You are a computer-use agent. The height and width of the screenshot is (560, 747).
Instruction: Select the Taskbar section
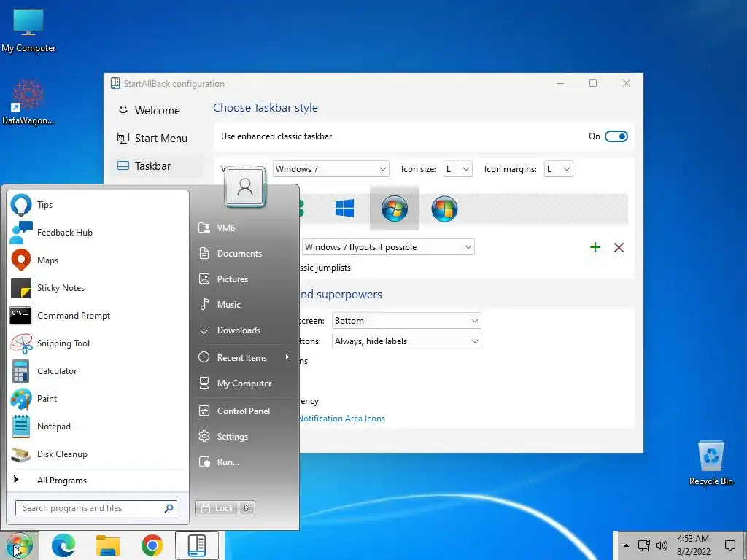(x=157, y=166)
